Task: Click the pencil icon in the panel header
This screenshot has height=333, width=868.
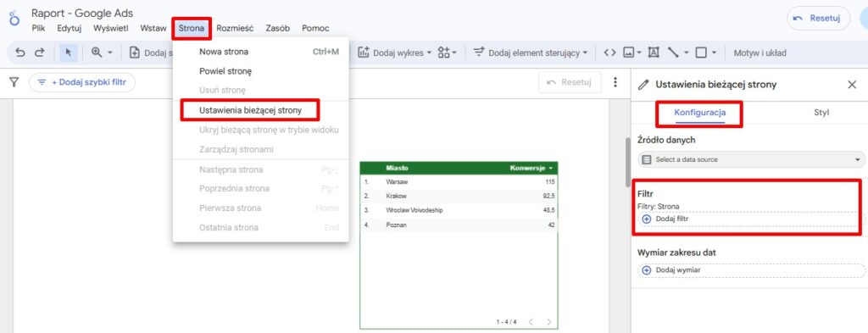Action: click(643, 85)
